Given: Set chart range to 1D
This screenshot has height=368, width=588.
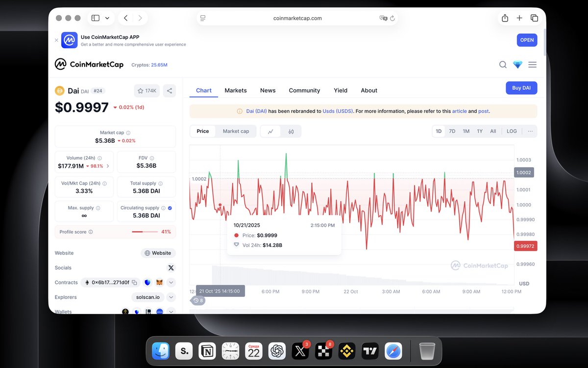Looking at the screenshot, I should point(439,131).
